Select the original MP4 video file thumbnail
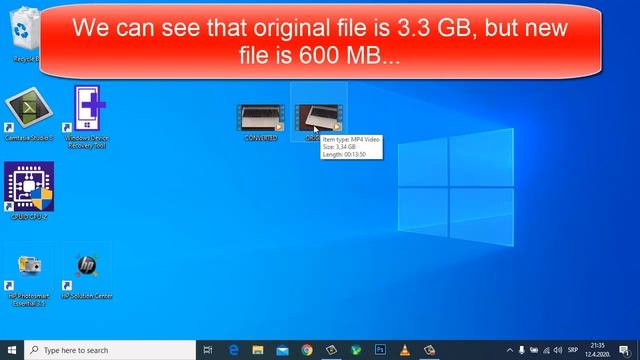 (x=319, y=118)
